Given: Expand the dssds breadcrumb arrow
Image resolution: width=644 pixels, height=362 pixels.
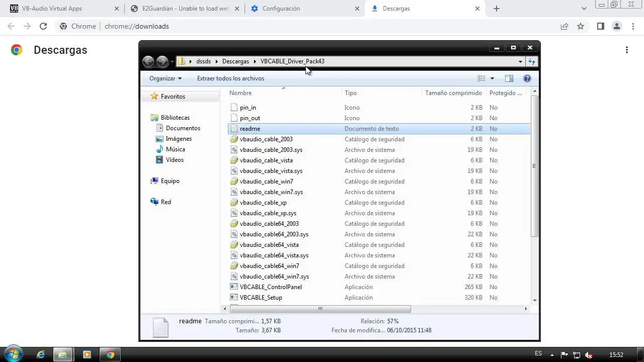Looking at the screenshot, I should 217,61.
